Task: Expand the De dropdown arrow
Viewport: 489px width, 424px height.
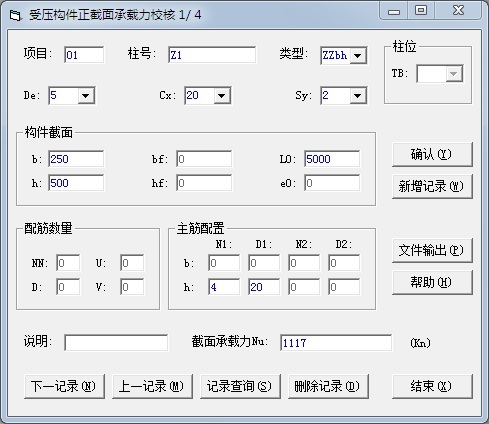Action: point(85,96)
